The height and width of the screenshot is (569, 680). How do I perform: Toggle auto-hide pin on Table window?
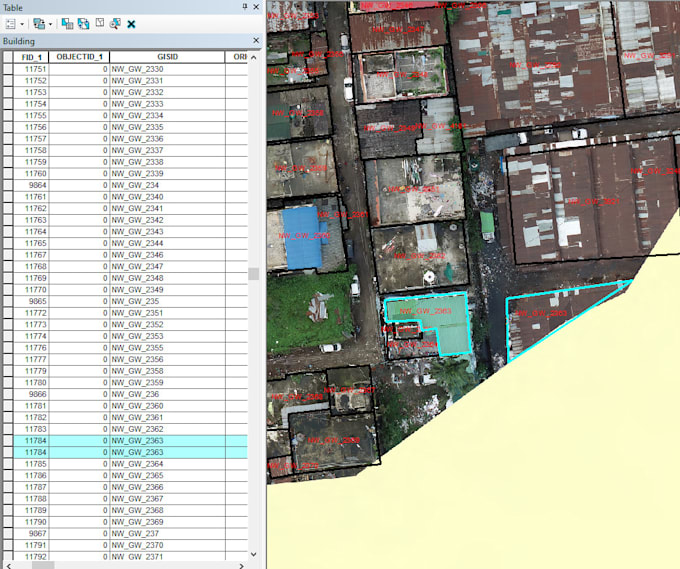click(x=245, y=7)
